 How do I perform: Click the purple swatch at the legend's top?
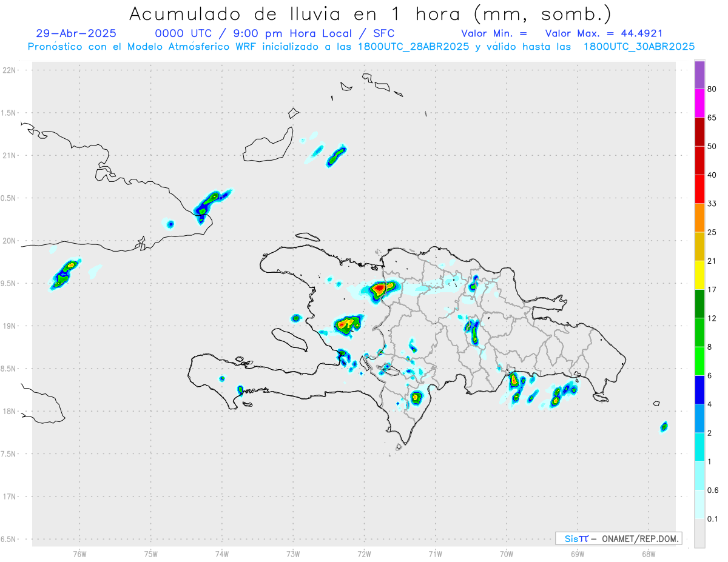(x=699, y=75)
